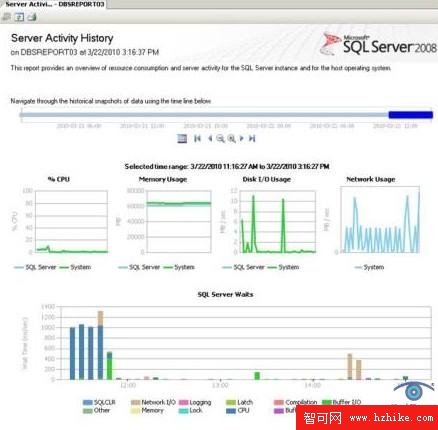This screenshot has width=438, height=430.
Task: Click the 12:00 label on Waits chart axis
Action: (128, 385)
